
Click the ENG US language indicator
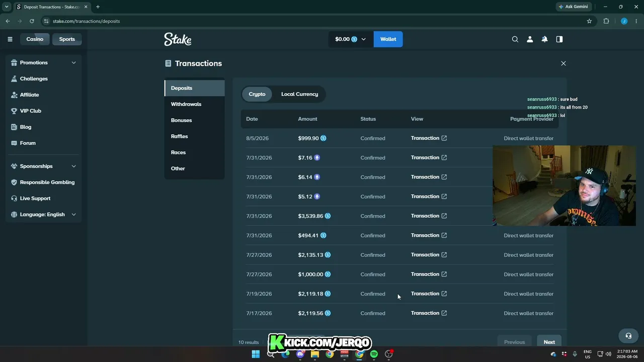click(x=587, y=354)
